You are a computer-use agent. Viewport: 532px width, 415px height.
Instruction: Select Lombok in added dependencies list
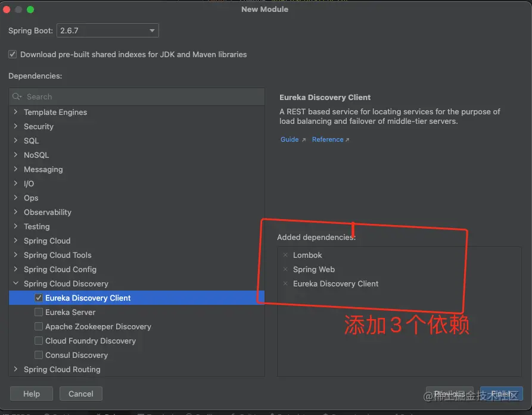click(x=307, y=255)
